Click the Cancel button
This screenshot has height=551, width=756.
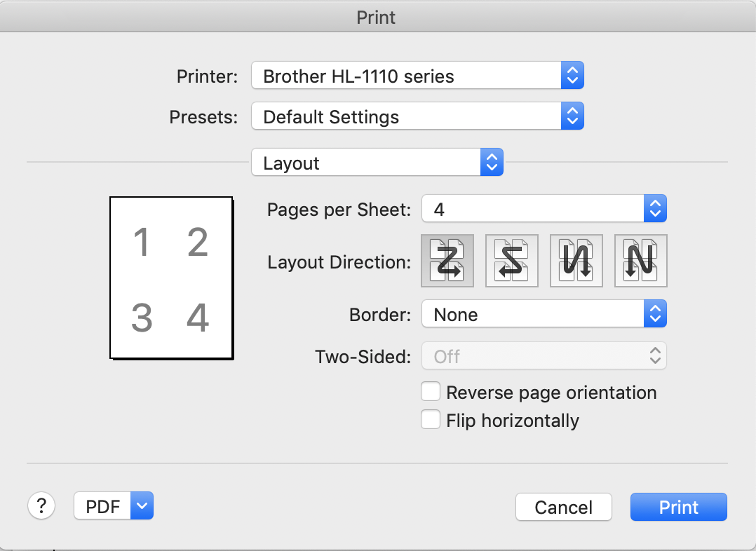(x=563, y=507)
